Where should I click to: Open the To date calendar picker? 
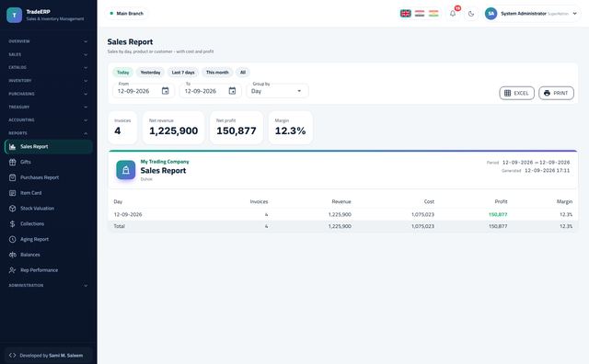(232, 91)
